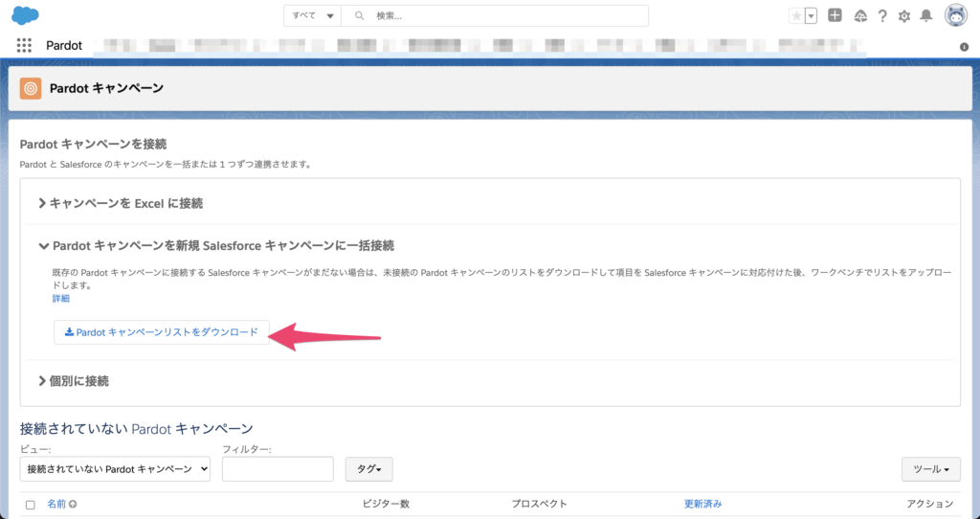Click the info icon below profile

coord(965,47)
